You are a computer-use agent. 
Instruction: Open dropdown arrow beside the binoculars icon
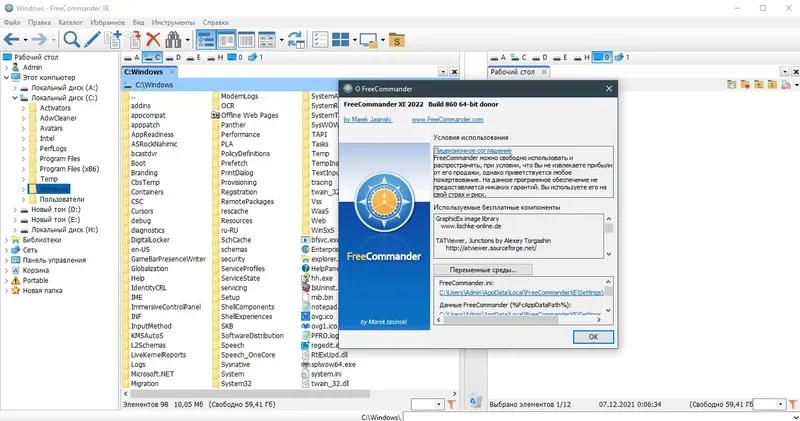click(188, 40)
